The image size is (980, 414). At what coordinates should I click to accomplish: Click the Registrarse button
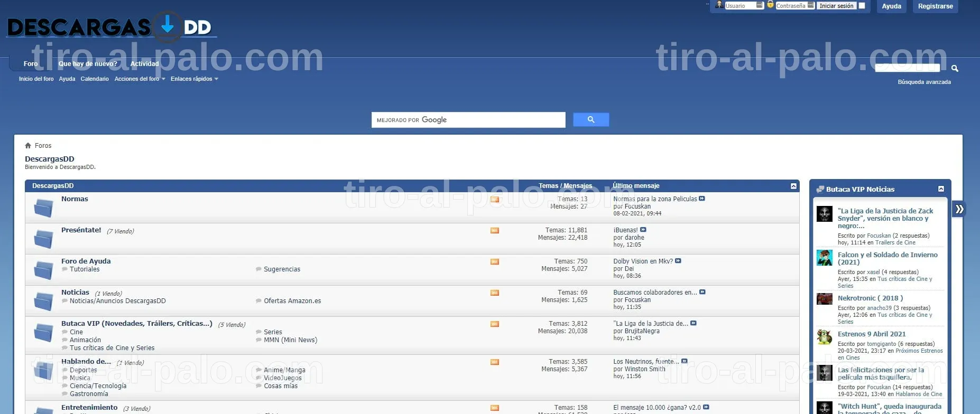coord(935,6)
